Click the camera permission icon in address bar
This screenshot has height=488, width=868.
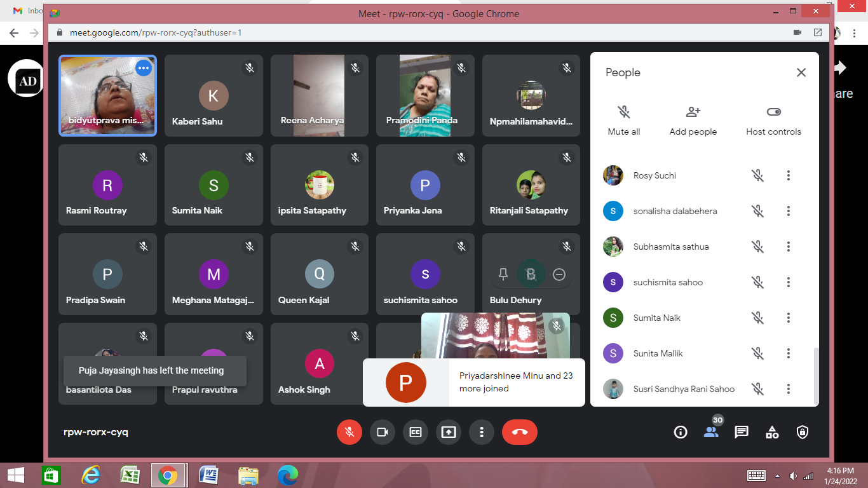click(x=797, y=32)
